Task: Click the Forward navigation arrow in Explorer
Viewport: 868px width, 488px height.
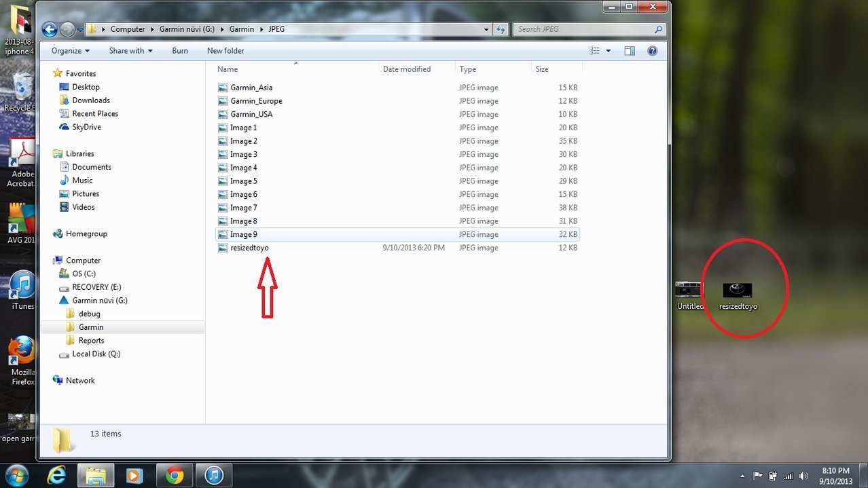Action: click(67, 29)
